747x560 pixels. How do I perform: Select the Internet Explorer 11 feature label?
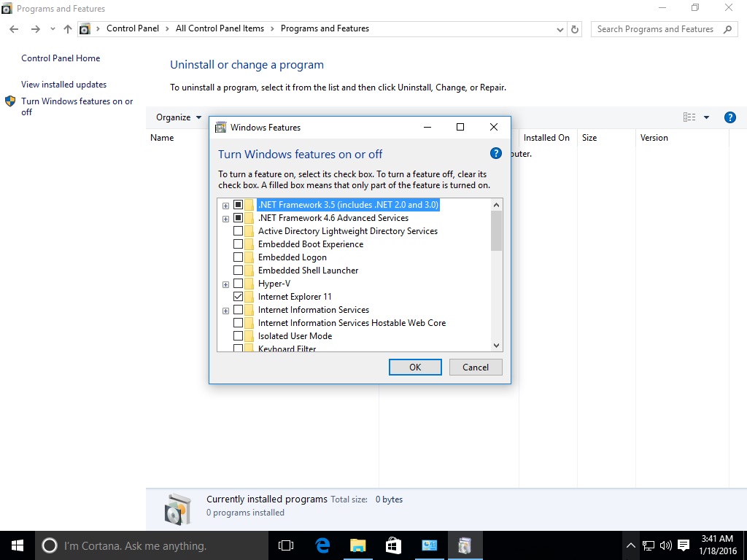tap(295, 297)
